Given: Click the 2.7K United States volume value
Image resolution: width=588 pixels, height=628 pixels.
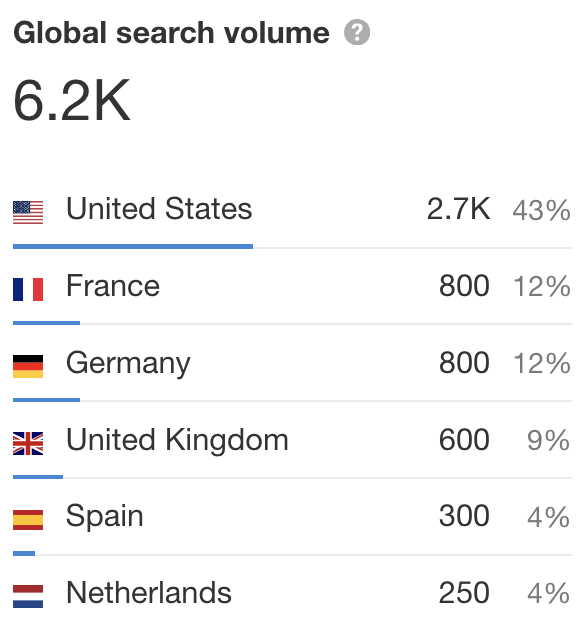Looking at the screenshot, I should tap(458, 209).
